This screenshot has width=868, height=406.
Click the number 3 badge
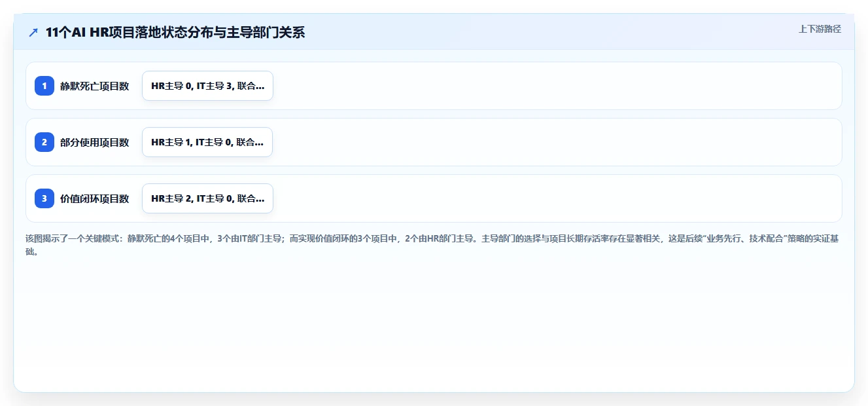[44, 198]
